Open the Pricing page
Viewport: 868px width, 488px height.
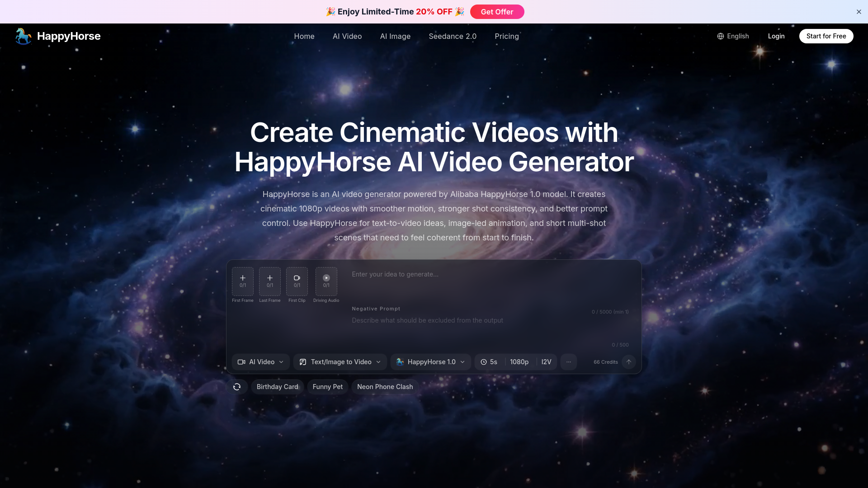(x=507, y=36)
